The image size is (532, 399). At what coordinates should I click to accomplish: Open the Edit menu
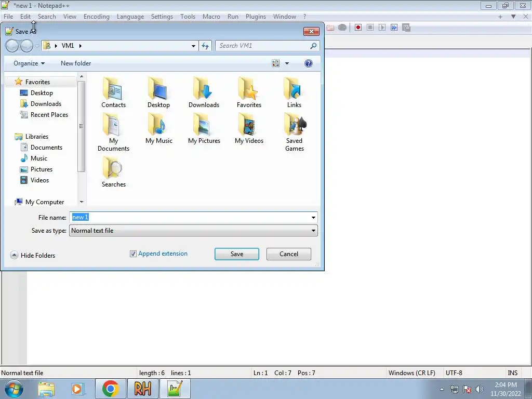pyautogui.click(x=25, y=17)
